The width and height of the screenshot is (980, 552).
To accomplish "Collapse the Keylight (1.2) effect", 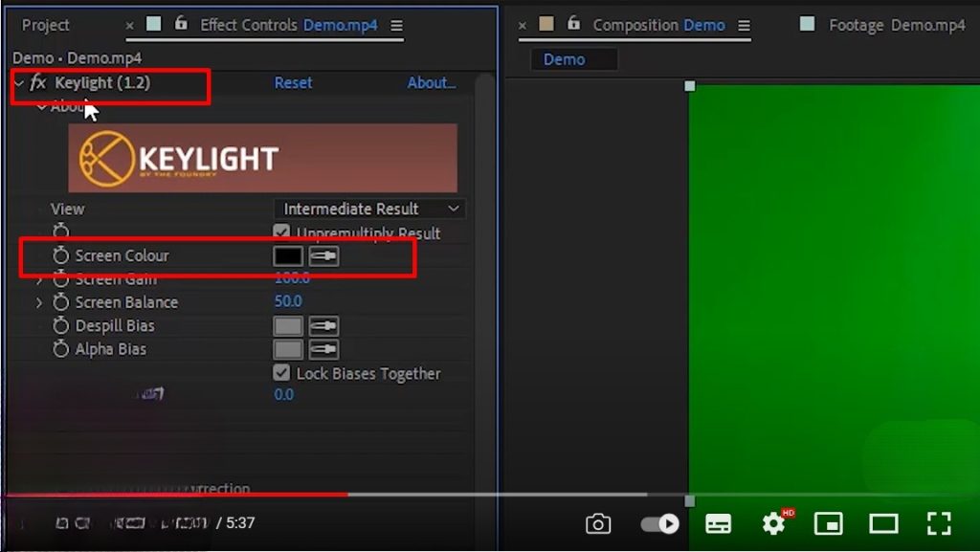I will (x=22, y=83).
